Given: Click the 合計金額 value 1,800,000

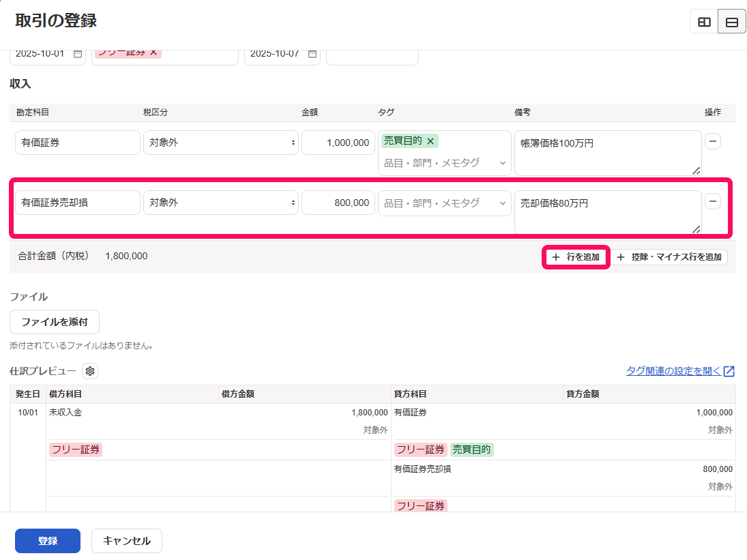Looking at the screenshot, I should tap(126, 256).
